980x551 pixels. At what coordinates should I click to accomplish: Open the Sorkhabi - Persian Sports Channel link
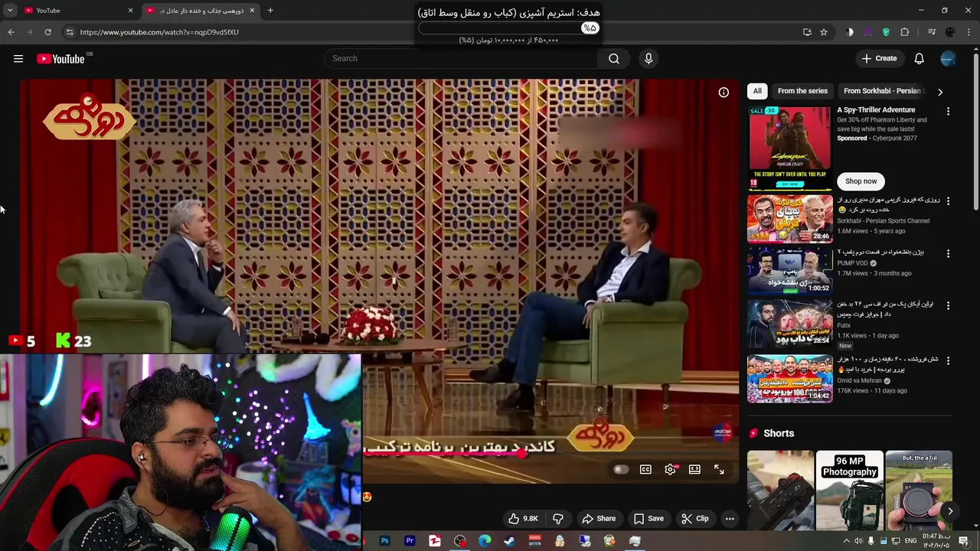pyautogui.click(x=883, y=221)
